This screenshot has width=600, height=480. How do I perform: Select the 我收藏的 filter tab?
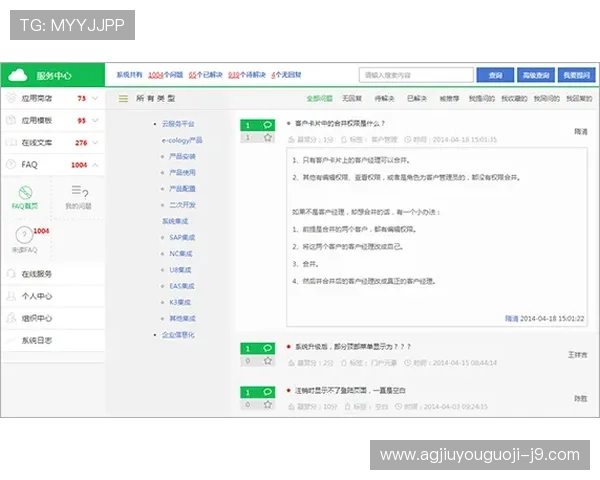tap(514, 99)
